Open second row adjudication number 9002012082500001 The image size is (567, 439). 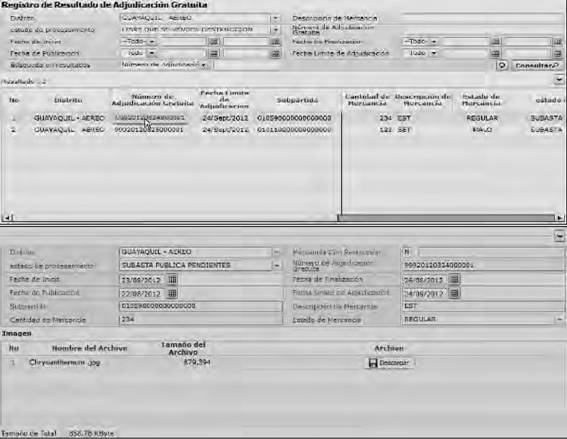tap(149, 129)
